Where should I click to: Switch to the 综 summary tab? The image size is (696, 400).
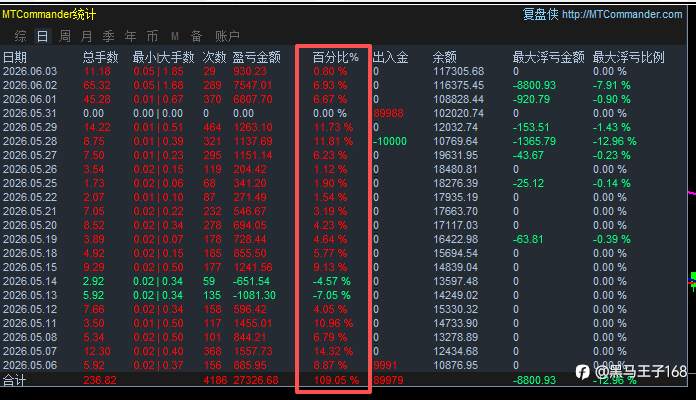tap(20, 36)
